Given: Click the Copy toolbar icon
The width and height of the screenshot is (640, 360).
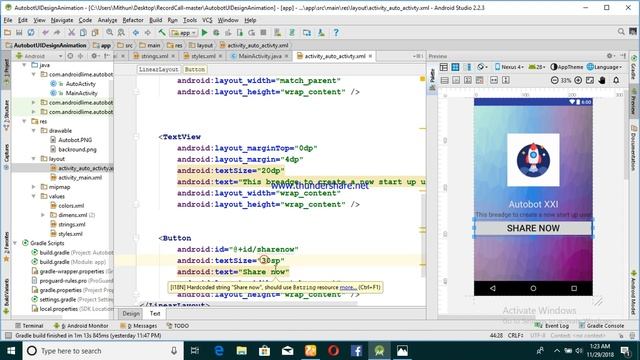Looking at the screenshot, I should pos(83,33).
